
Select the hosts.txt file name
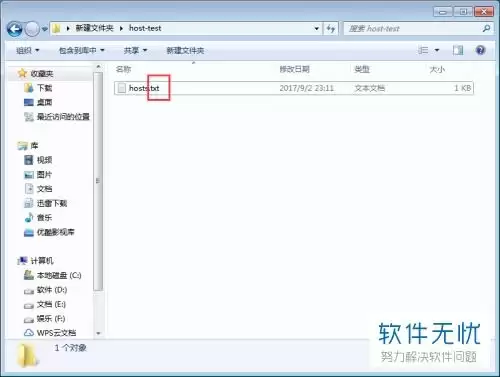(144, 88)
